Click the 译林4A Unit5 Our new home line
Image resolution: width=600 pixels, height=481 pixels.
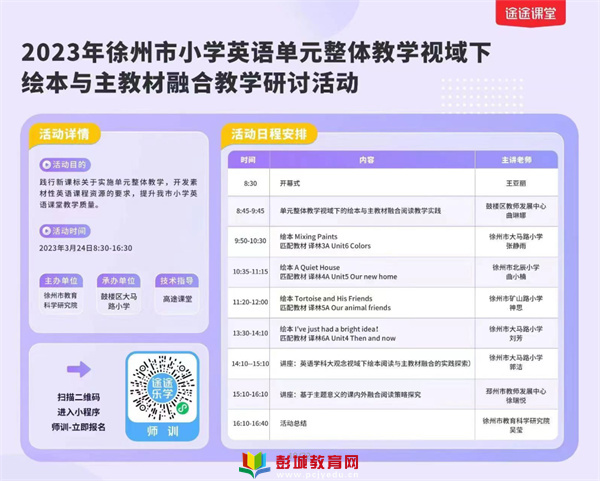click(338, 277)
